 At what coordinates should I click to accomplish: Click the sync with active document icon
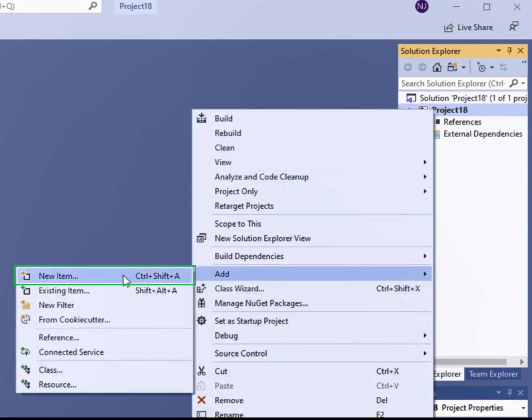point(503,67)
